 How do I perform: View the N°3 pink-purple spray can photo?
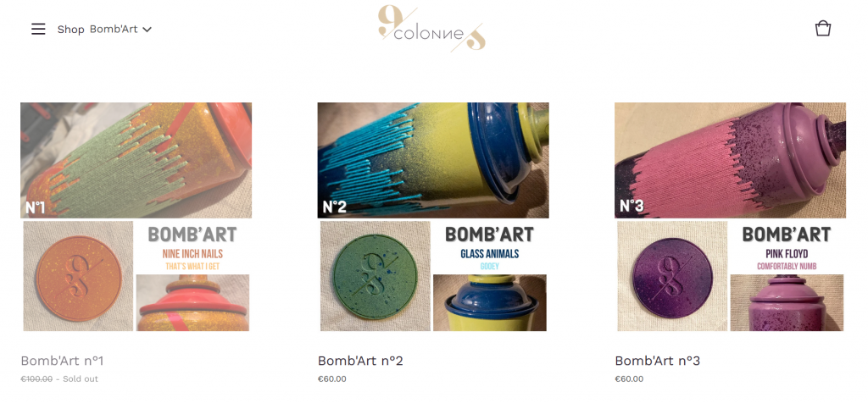click(730, 160)
